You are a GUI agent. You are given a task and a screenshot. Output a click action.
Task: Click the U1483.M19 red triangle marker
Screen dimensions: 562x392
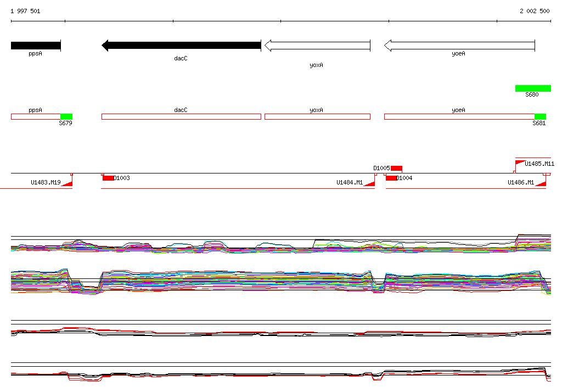tap(67, 183)
